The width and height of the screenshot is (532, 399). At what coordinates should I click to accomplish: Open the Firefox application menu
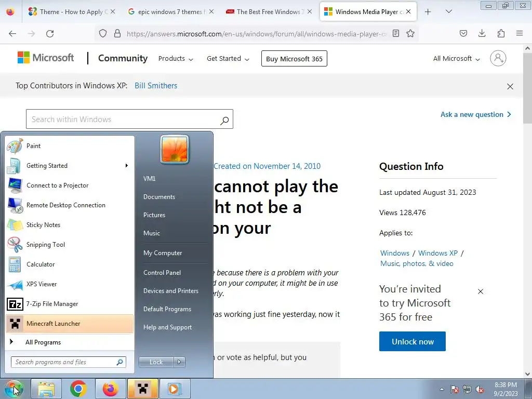(x=520, y=33)
